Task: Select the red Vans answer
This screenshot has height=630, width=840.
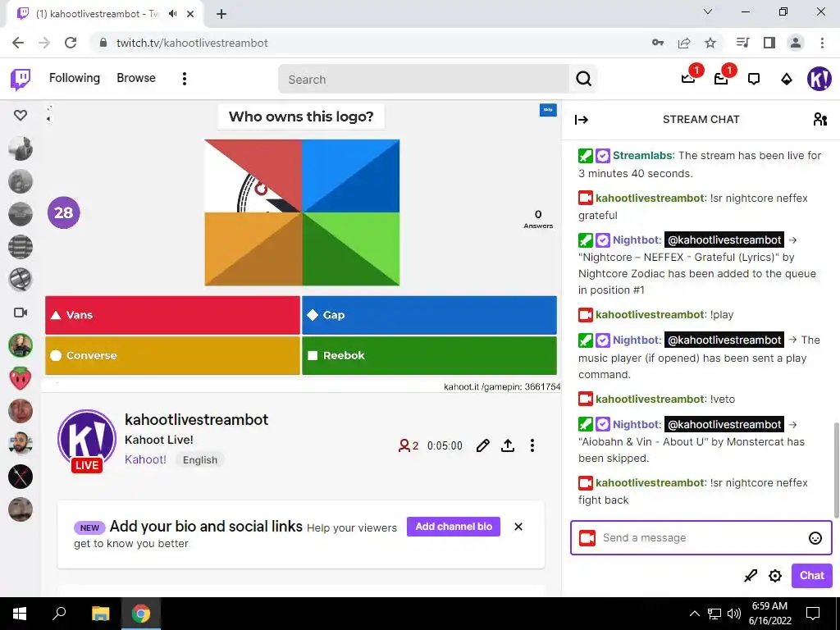Action: click(x=172, y=315)
